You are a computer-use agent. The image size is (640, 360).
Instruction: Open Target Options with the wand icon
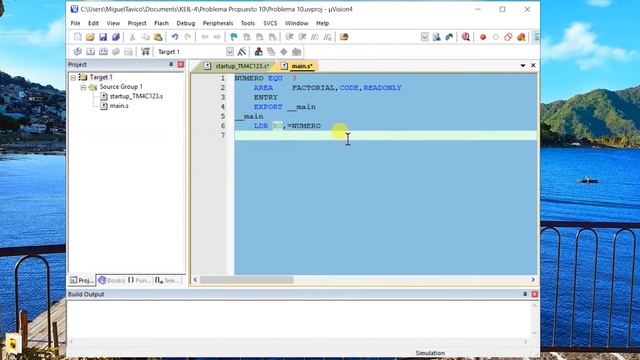(x=242, y=52)
